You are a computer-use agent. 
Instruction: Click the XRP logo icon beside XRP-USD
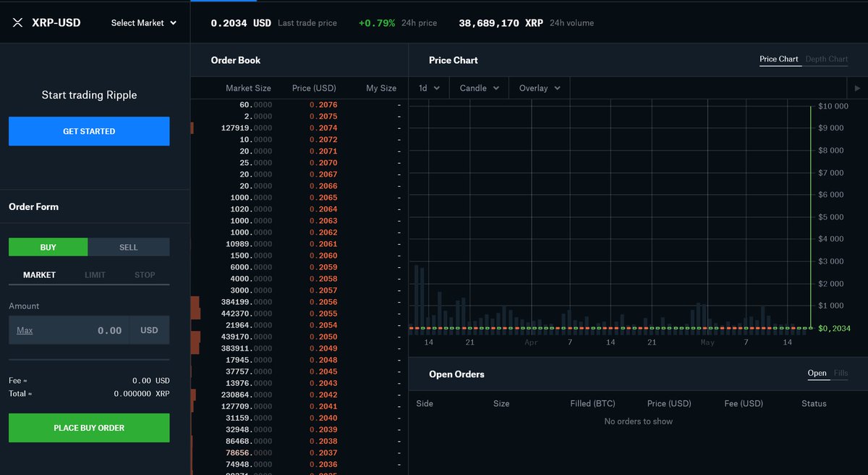18,23
